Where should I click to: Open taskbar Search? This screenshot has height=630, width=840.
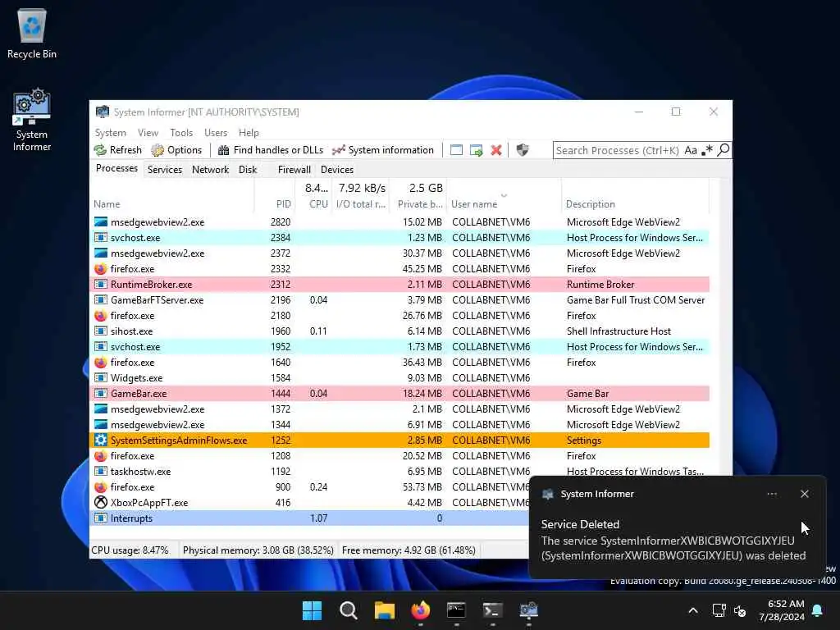[x=348, y=610]
